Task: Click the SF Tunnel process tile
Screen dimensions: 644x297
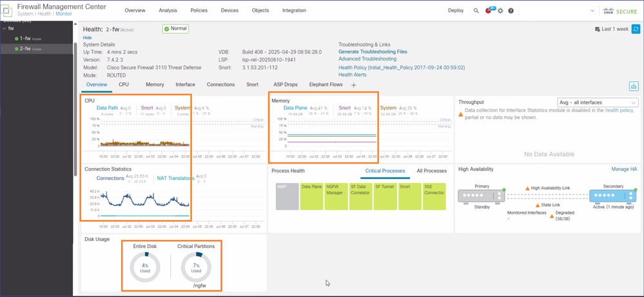Action: (x=385, y=196)
